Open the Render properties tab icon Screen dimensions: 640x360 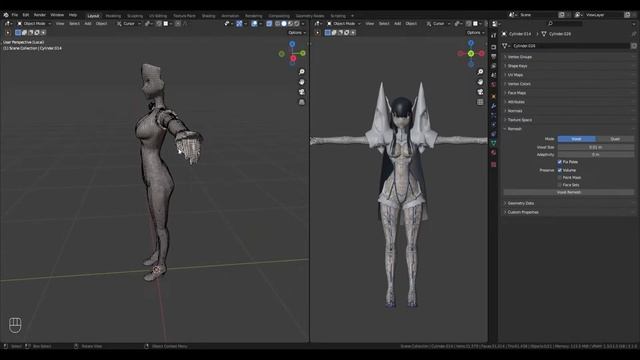(x=493, y=47)
